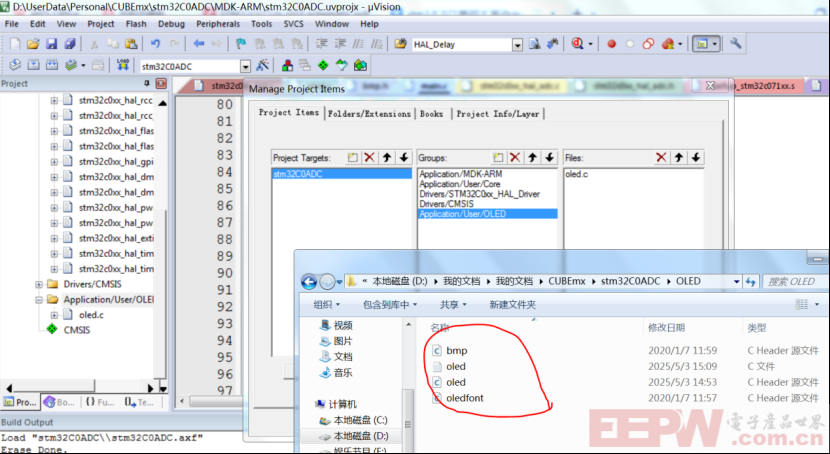Click the Paste clipboard icon
This screenshot has width=830, height=454.
[x=131, y=44]
